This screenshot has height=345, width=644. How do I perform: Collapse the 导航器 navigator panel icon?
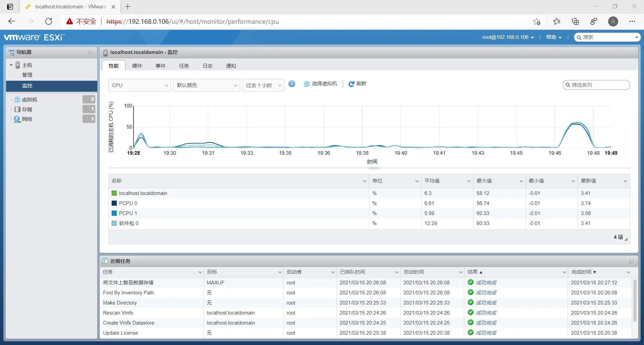click(90, 53)
